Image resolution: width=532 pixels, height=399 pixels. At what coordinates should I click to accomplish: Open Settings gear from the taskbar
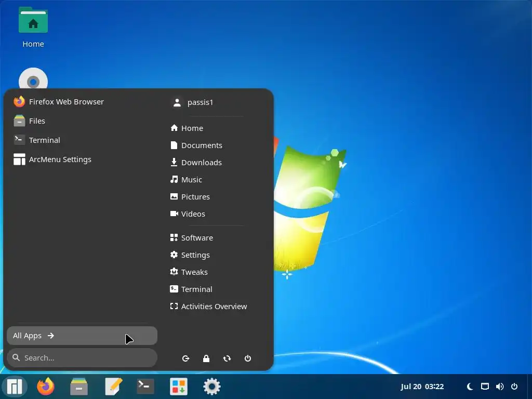tap(212, 387)
